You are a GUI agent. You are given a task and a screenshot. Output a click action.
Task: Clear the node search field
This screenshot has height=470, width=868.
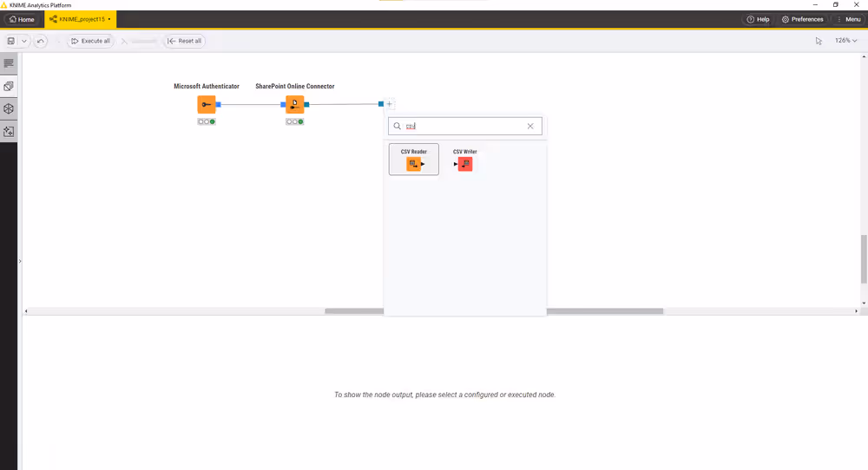tap(530, 127)
